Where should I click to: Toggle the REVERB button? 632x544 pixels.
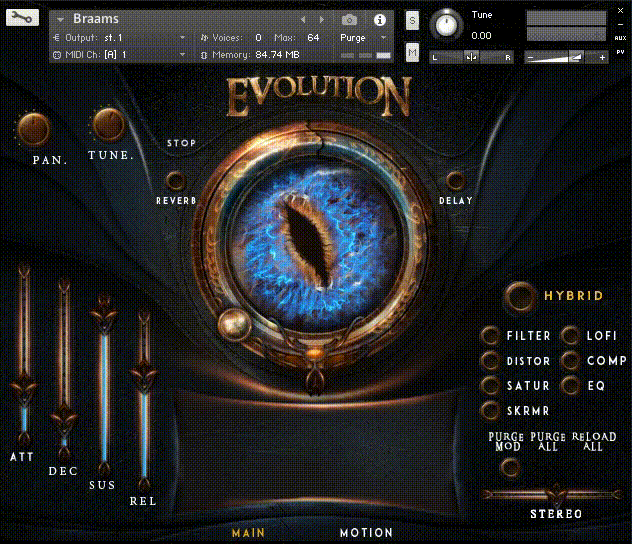[176, 181]
